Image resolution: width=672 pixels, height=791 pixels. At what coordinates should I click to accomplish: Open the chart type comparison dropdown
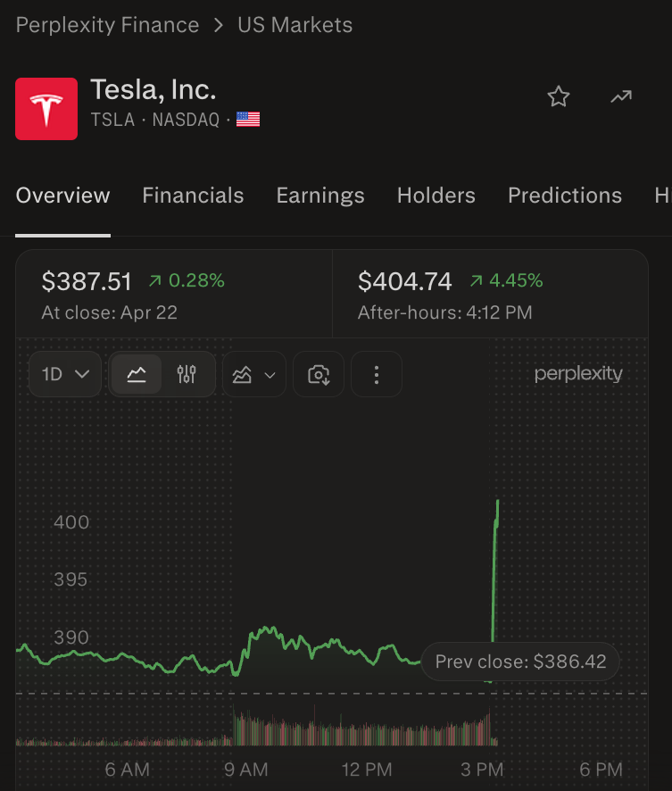(x=253, y=374)
